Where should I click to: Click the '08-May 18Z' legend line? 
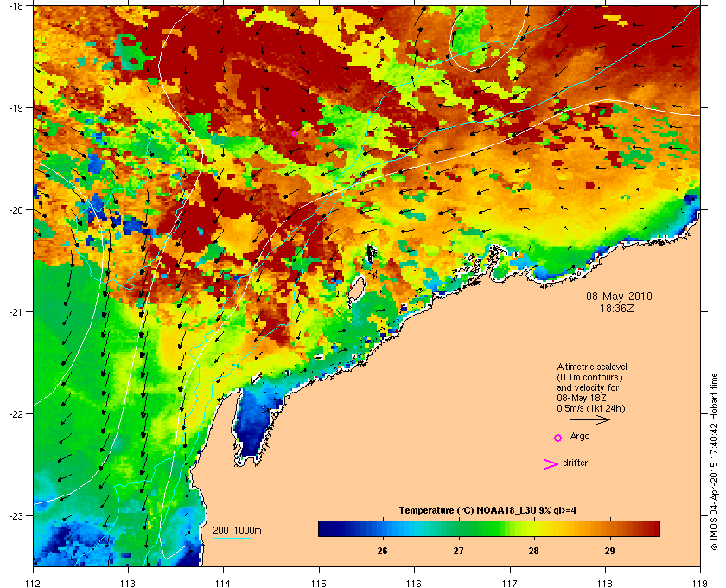[x=582, y=398]
